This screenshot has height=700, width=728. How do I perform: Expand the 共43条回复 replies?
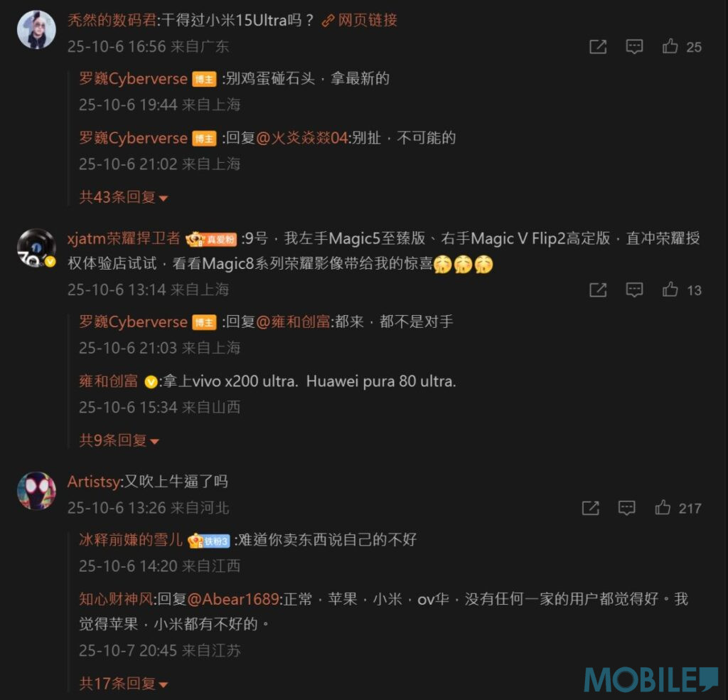tap(124, 198)
